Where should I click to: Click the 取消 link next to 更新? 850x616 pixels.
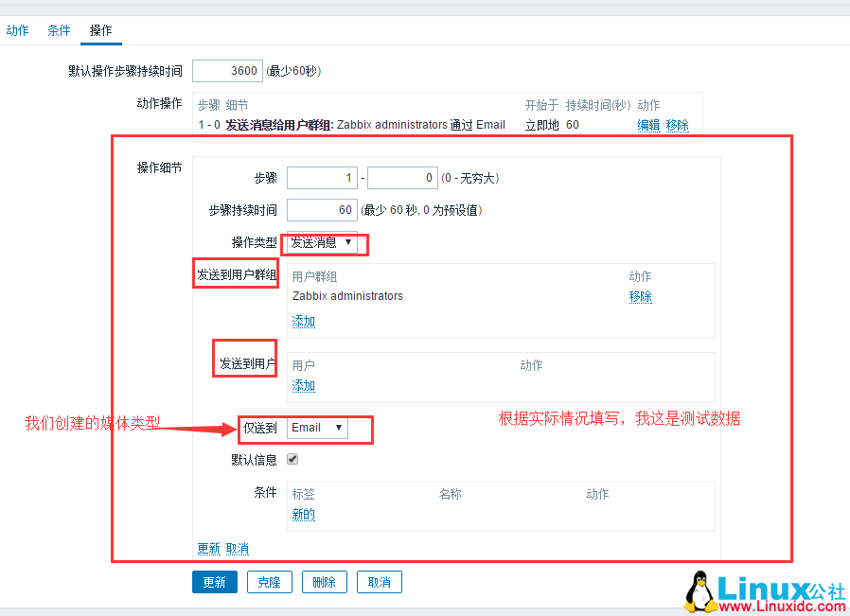237,548
